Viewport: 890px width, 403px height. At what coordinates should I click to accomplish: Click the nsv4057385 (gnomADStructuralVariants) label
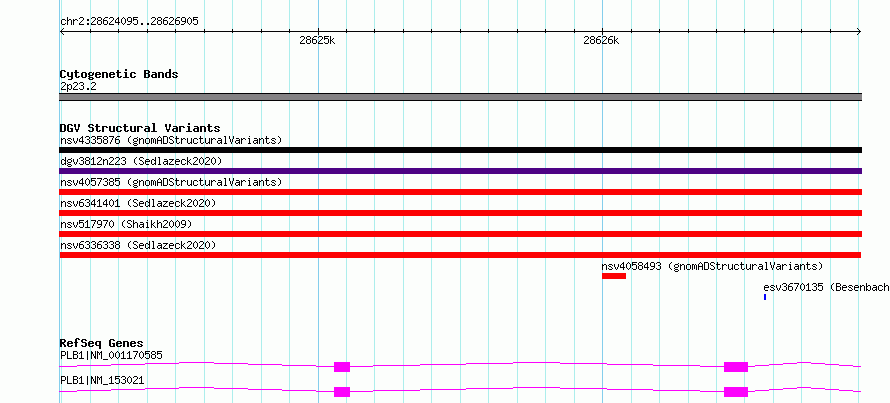point(171,182)
